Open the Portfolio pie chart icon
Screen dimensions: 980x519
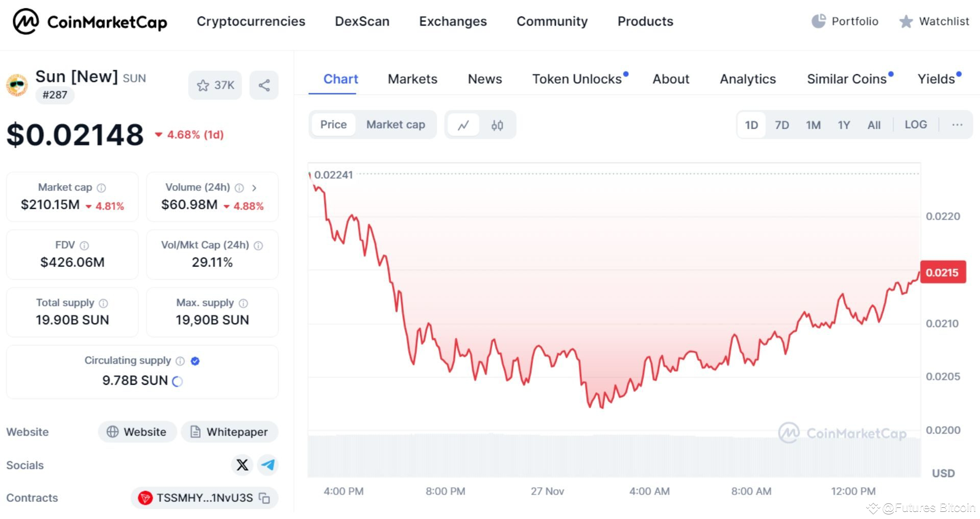[x=819, y=21]
